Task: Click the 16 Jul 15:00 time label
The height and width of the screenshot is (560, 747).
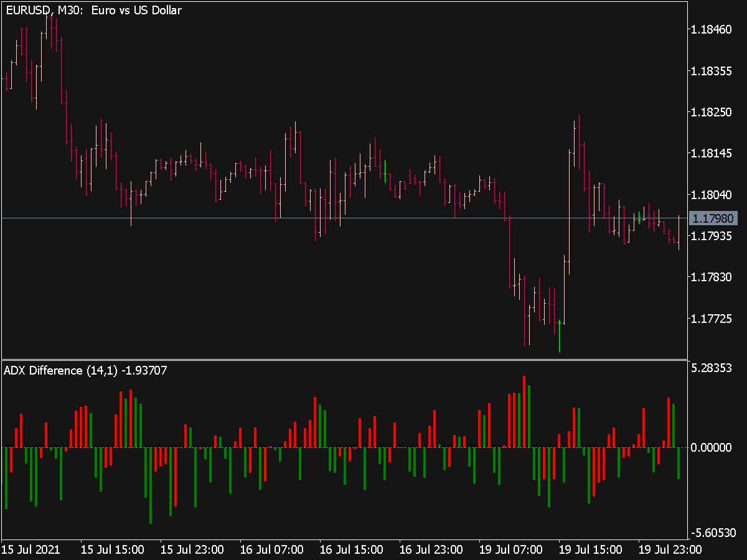Action: click(x=351, y=549)
